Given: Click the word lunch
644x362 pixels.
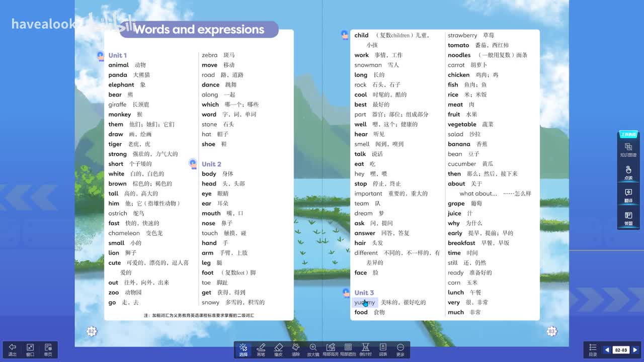Looking at the screenshot, I should tap(456, 293).
